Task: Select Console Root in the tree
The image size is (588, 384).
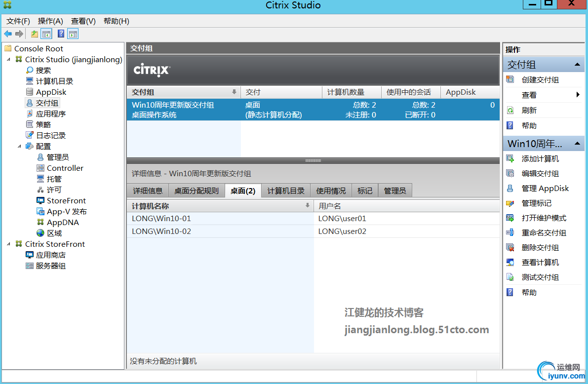Action: pos(39,48)
